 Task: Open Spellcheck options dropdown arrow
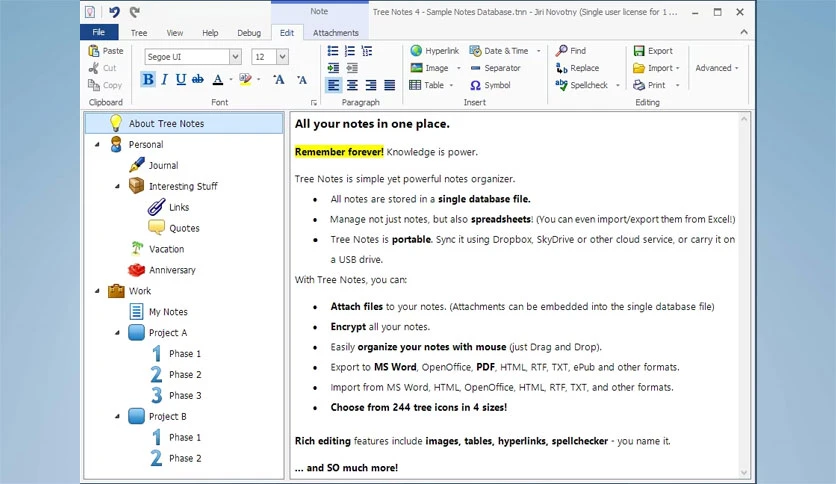[617, 85]
